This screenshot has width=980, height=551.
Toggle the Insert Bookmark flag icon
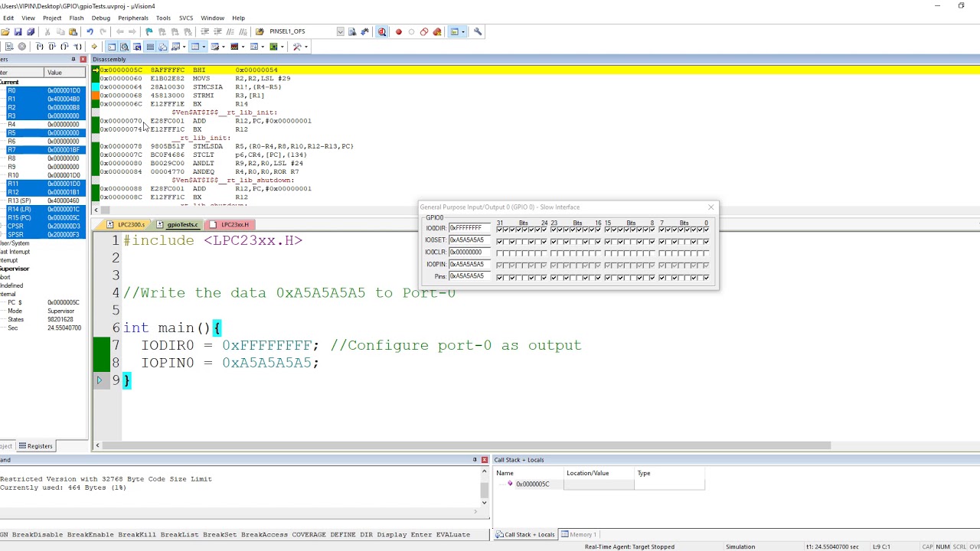[x=149, y=31]
